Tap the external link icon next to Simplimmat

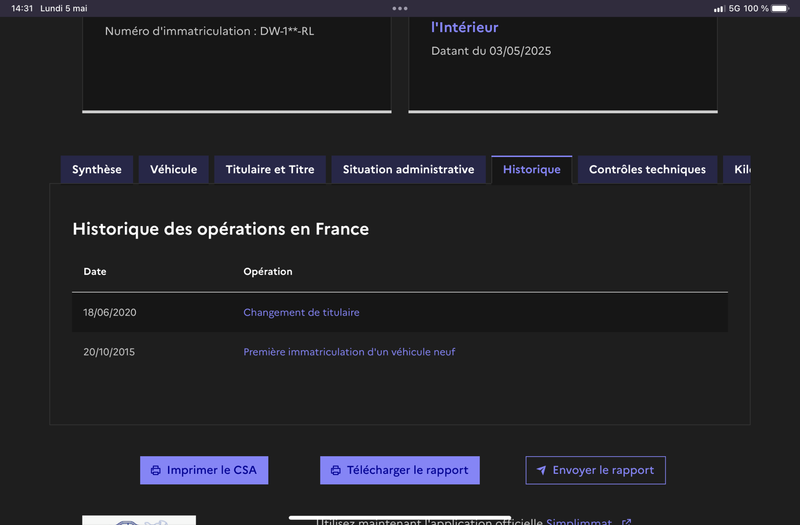tap(626, 522)
